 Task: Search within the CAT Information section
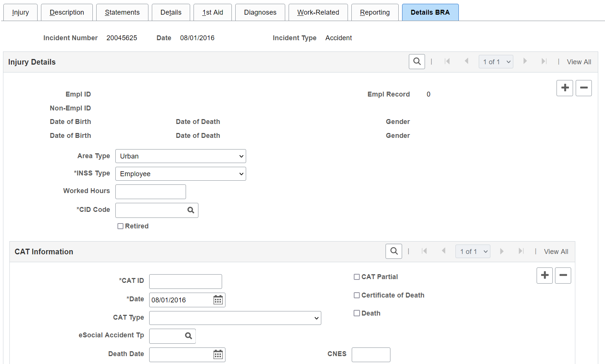coord(394,251)
